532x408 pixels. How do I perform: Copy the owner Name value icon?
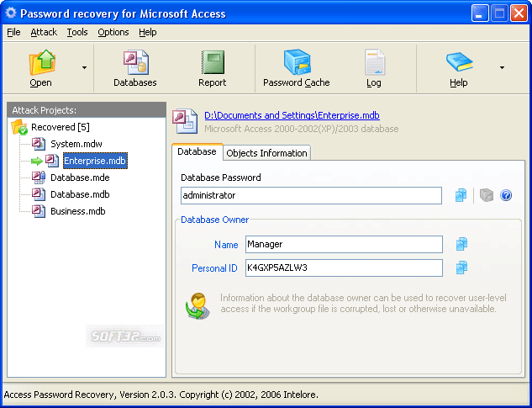click(x=461, y=244)
